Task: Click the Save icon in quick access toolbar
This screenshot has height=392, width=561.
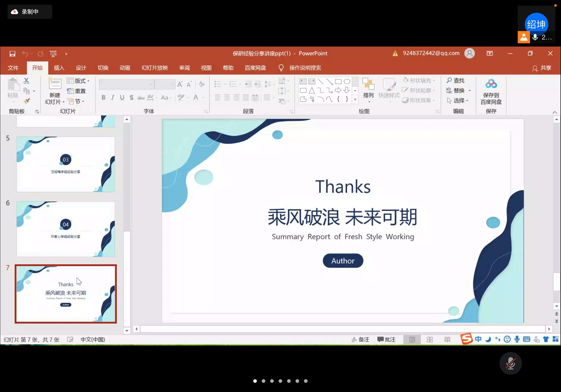Action: coord(12,54)
